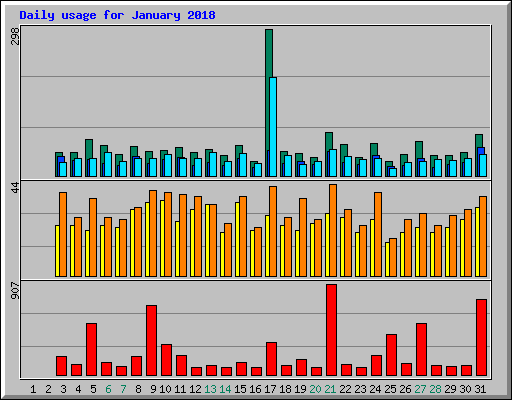Click the 'Daily usage for January 2018' title
This screenshot has height=400, width=512.
117,15
